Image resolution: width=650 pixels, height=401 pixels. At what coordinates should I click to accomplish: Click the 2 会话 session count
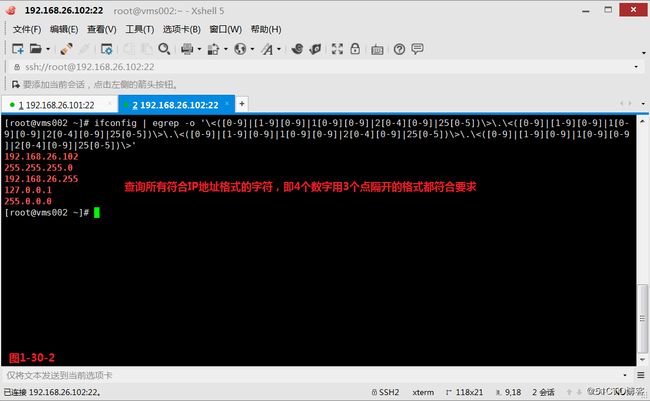point(543,392)
